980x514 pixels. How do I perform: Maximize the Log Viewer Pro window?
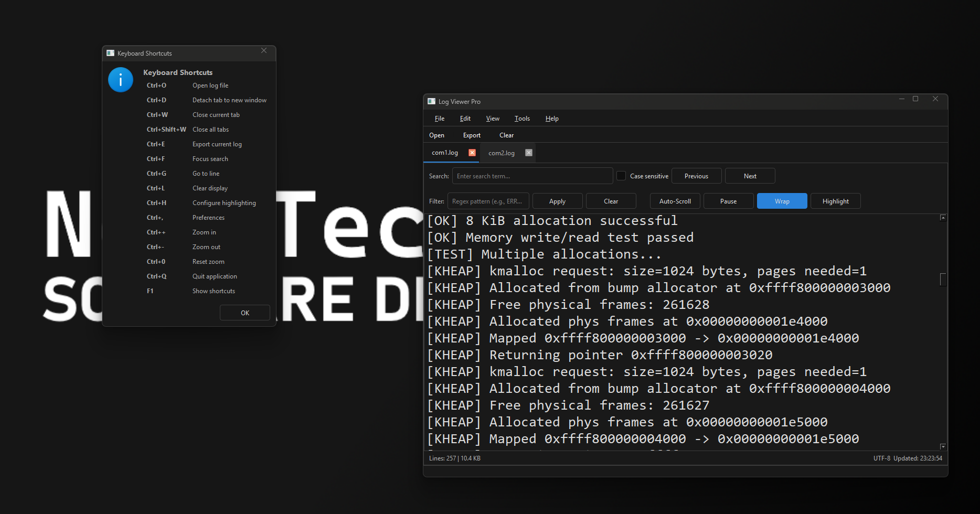pos(915,99)
